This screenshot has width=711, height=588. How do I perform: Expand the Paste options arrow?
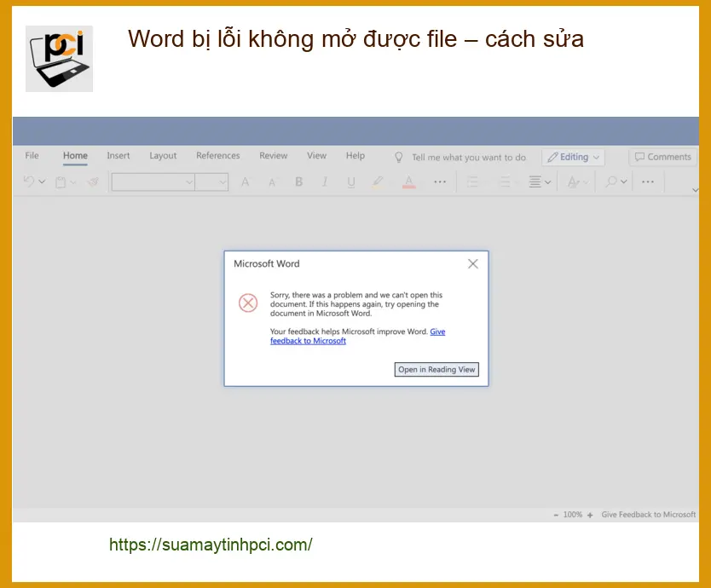pos(72,182)
